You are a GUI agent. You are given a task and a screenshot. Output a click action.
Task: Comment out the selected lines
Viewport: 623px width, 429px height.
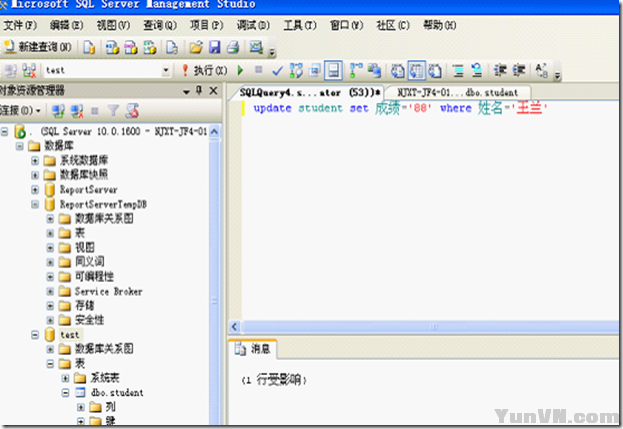pyautogui.click(x=458, y=71)
